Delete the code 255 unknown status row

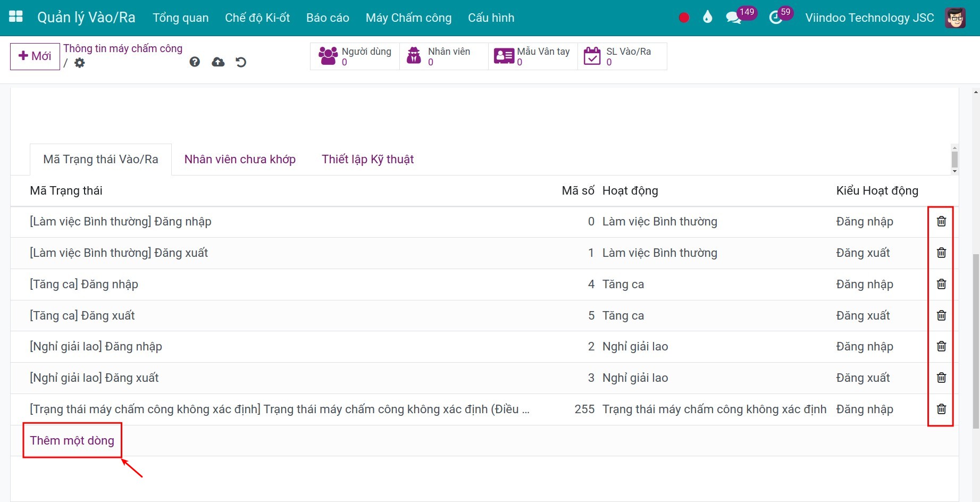(x=941, y=409)
